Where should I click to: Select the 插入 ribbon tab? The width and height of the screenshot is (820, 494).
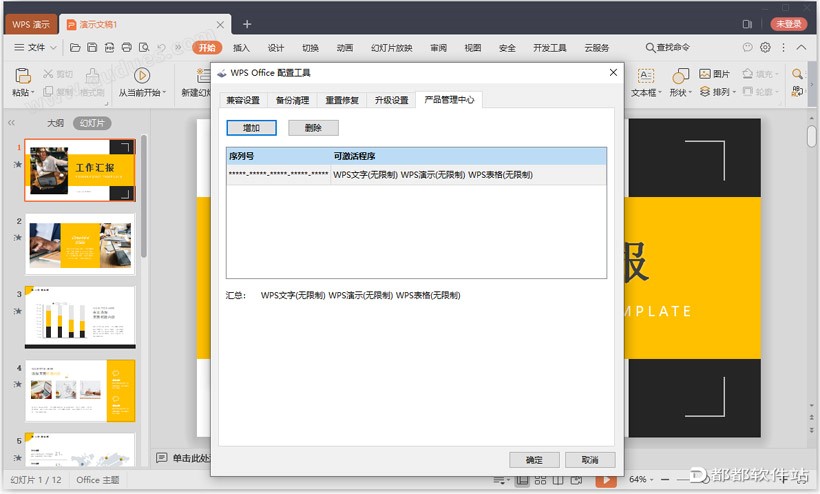point(241,48)
